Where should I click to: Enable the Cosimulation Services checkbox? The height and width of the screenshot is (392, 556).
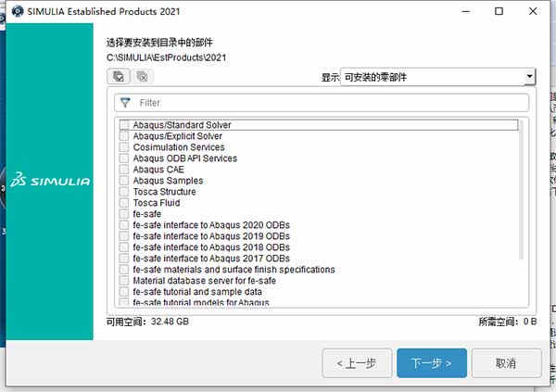(x=124, y=147)
